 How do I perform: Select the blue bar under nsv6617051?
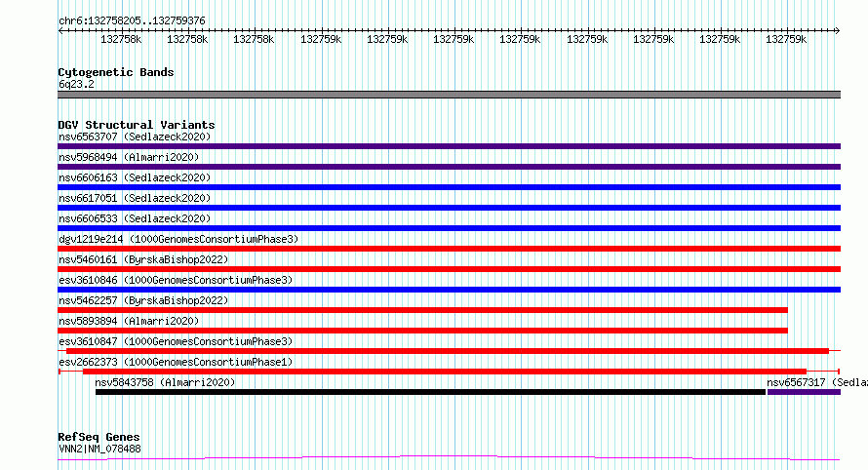[x=449, y=208]
